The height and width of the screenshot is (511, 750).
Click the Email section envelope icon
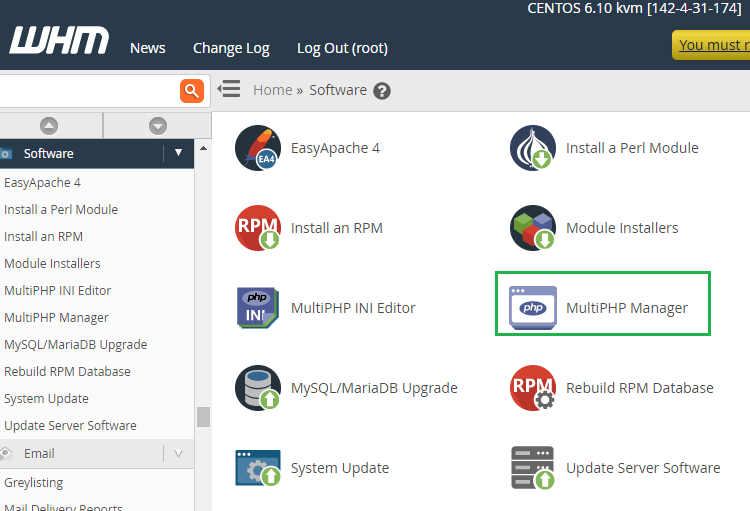(5, 454)
